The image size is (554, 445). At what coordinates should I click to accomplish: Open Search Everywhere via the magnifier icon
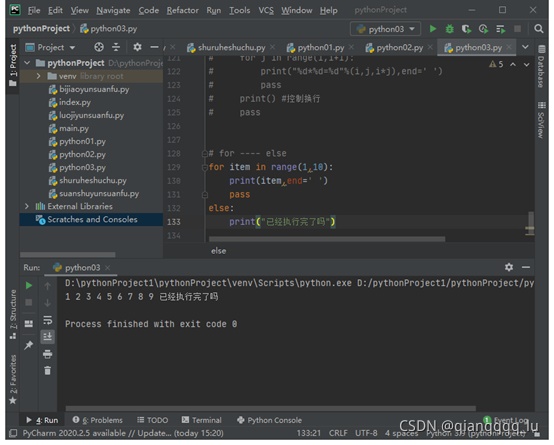tap(539, 29)
